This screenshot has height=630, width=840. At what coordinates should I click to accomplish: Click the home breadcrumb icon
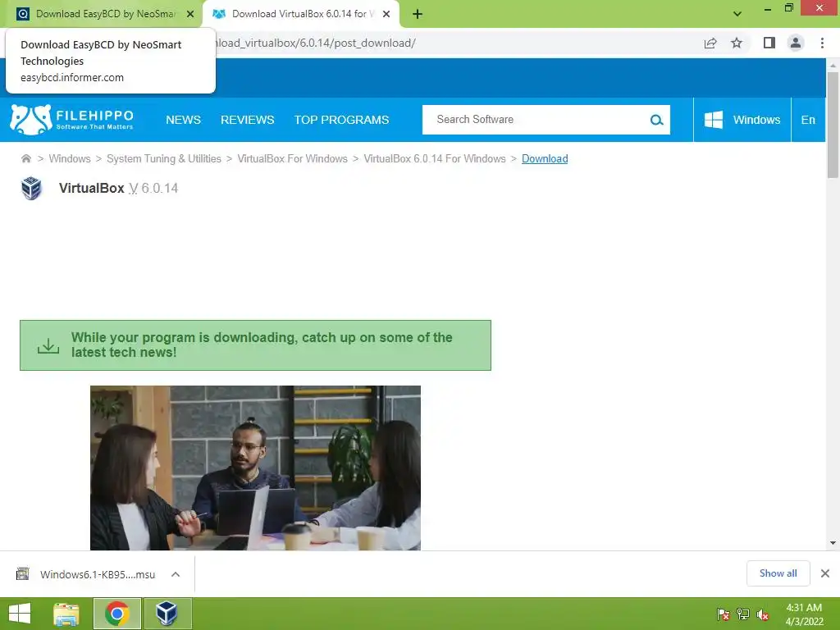click(x=25, y=158)
